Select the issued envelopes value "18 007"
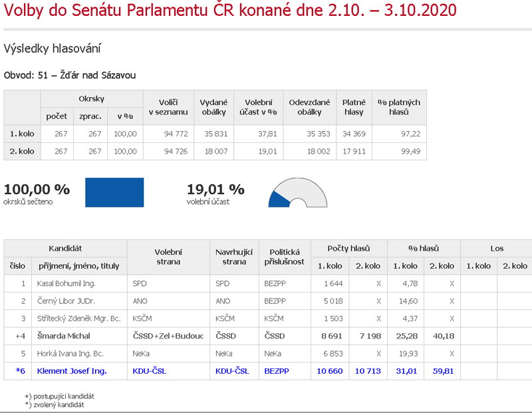This screenshot has height=413, width=532. point(215,152)
